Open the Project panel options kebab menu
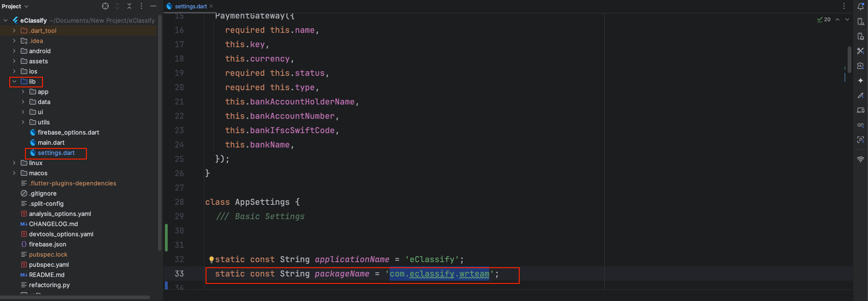 point(141,6)
